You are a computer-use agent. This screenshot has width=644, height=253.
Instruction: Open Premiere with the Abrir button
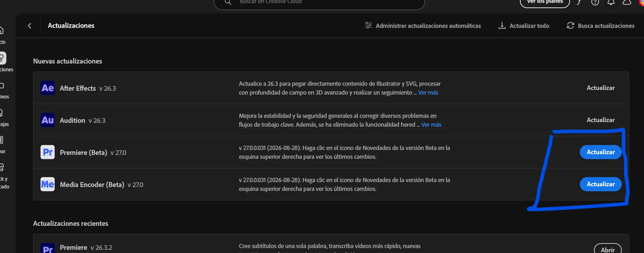tap(608, 248)
